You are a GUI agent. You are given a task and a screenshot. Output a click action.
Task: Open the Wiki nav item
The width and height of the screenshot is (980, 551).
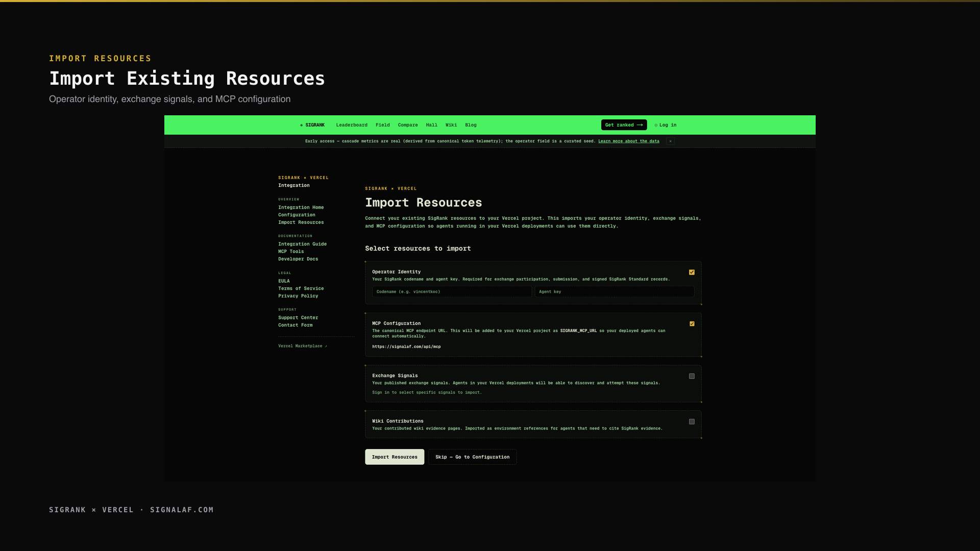pos(451,125)
